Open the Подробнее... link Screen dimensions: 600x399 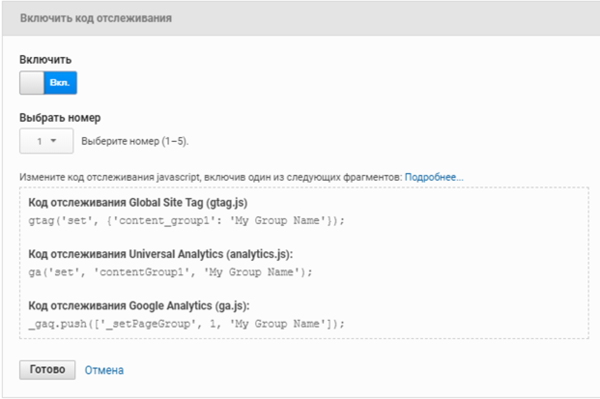coord(434,177)
